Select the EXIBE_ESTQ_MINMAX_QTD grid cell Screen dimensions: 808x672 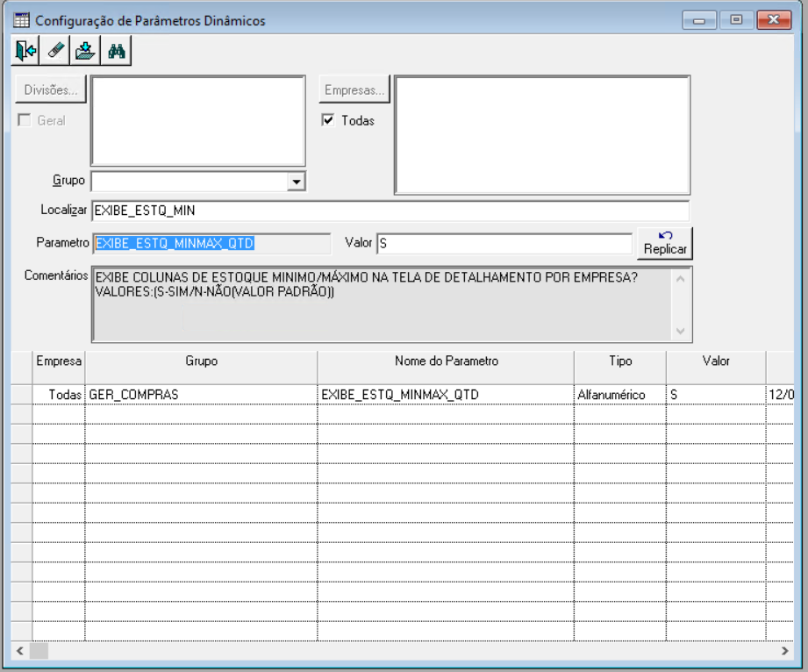pyautogui.click(x=447, y=395)
